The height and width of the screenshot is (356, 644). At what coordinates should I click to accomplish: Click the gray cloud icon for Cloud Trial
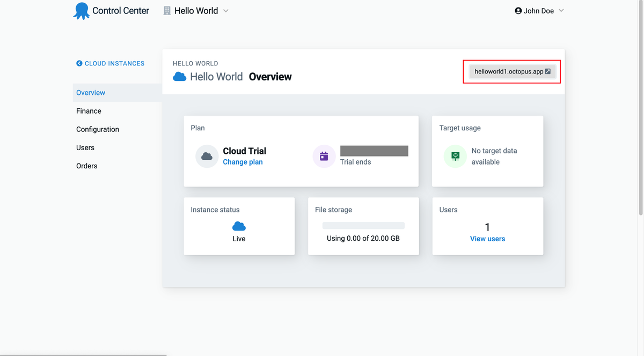(x=207, y=157)
